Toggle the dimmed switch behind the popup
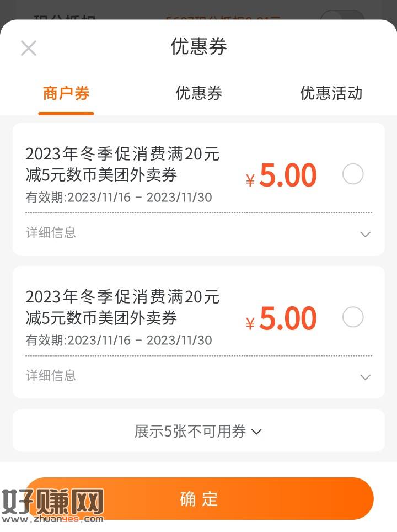397x532 pixels. tap(342, 15)
